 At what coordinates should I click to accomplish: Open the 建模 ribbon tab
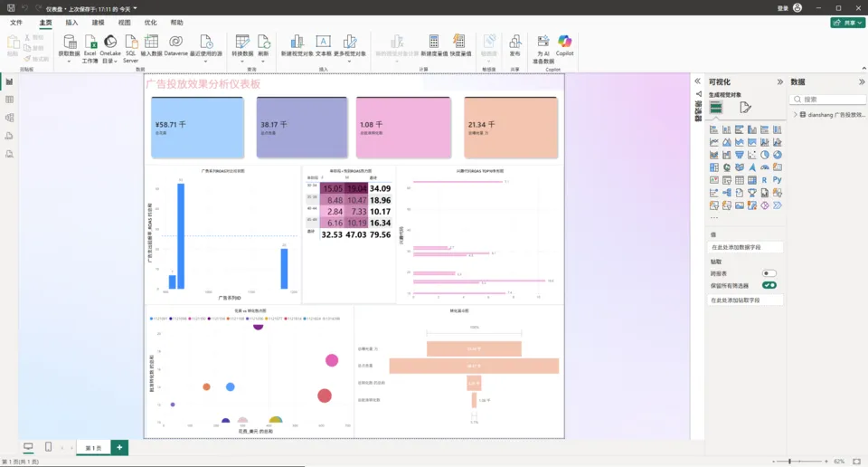click(x=98, y=23)
